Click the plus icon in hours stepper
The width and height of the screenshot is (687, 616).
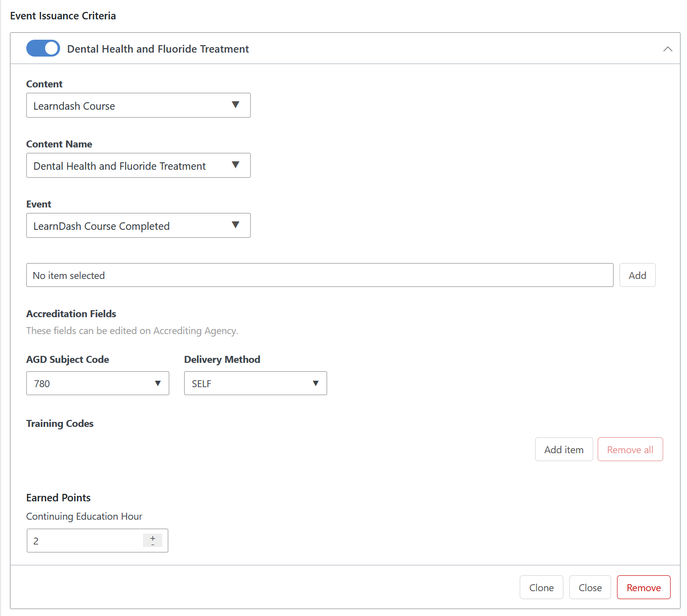coord(152,538)
